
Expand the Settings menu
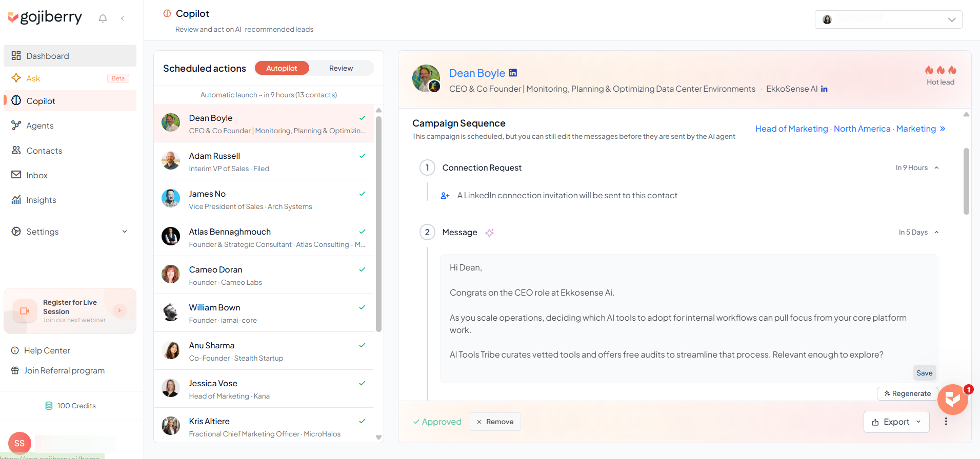tap(70, 232)
